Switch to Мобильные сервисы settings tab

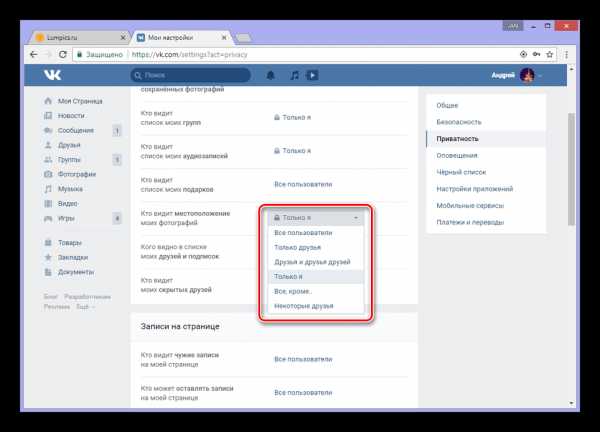pos(486,205)
